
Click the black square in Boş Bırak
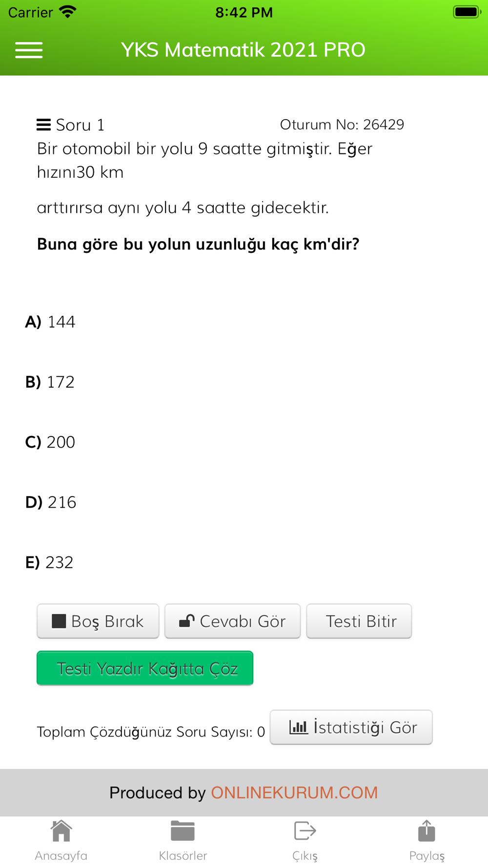pos(59,621)
